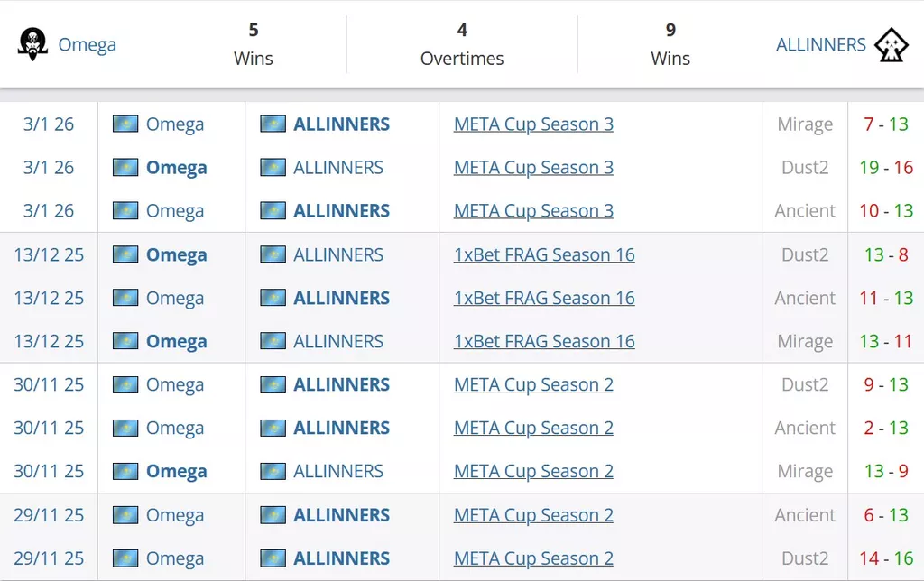The height and width of the screenshot is (581, 924).
Task: Click ALLINNERS' flag in the 19 - 16 match row
Action: pos(273,167)
